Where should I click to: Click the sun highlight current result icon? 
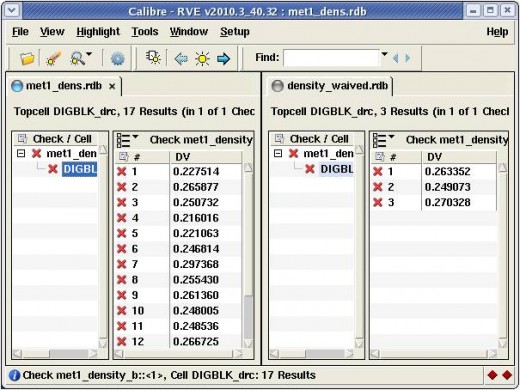[x=202, y=59]
